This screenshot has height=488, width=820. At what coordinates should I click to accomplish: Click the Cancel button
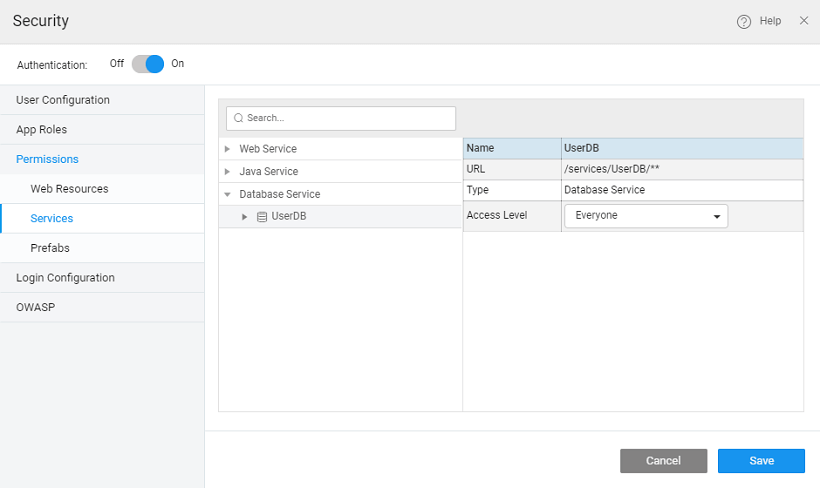(x=663, y=461)
